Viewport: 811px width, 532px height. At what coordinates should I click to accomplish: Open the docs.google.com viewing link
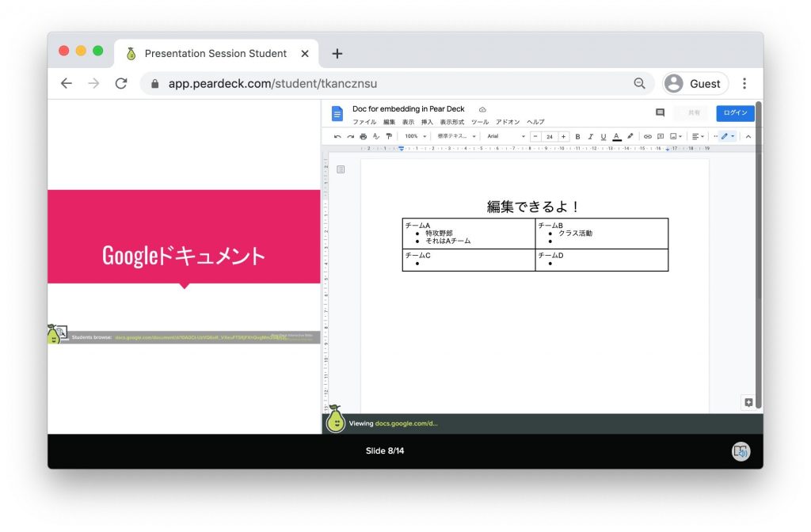pos(405,424)
